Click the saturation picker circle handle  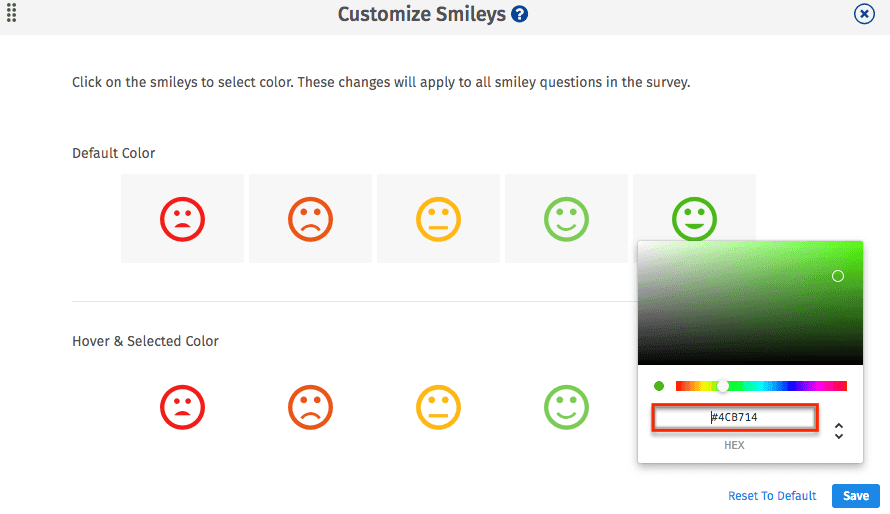(838, 276)
